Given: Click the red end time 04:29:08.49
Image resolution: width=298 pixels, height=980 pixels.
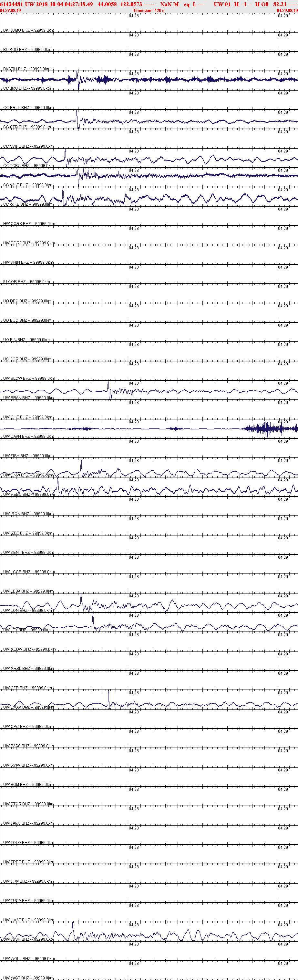Looking at the screenshot, I should [x=287, y=10].
